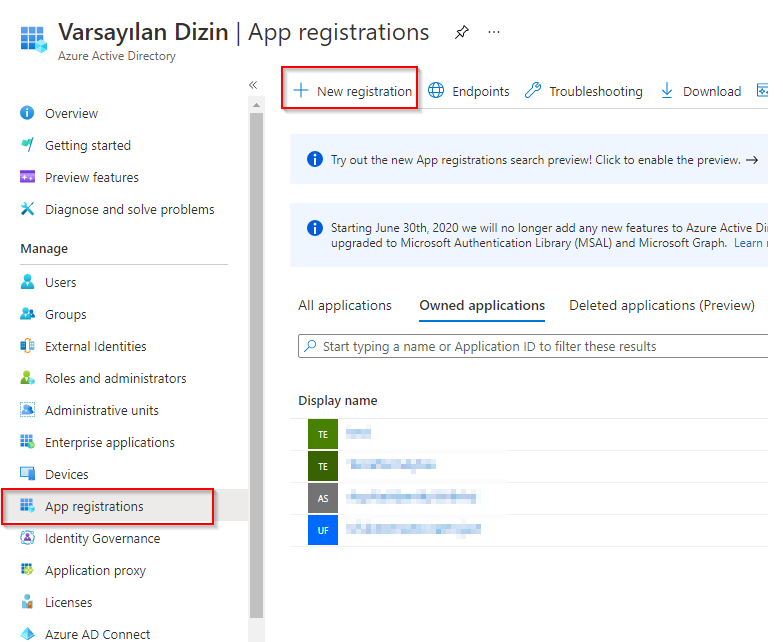Open Application proxy
The height and width of the screenshot is (642, 783).
(95, 570)
